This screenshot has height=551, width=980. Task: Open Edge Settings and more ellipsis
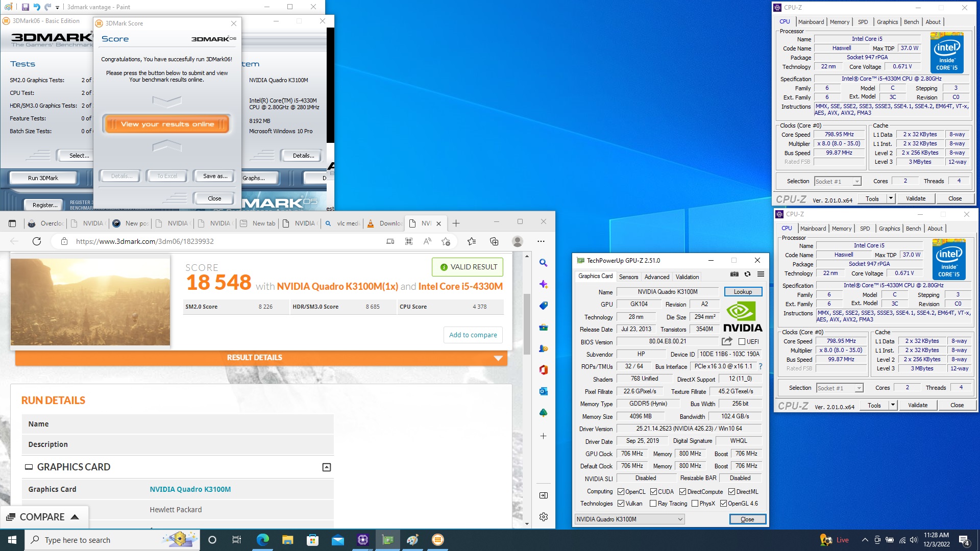(541, 241)
